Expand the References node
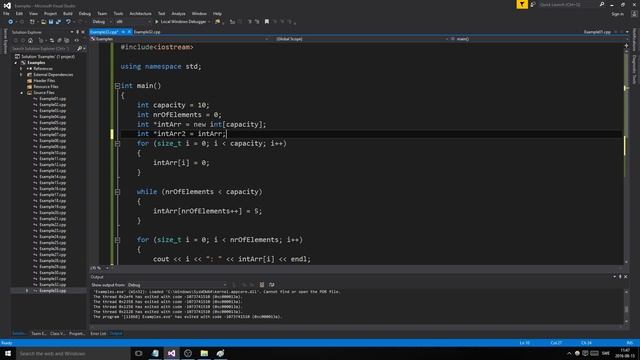The height and width of the screenshot is (360, 640). point(22,69)
